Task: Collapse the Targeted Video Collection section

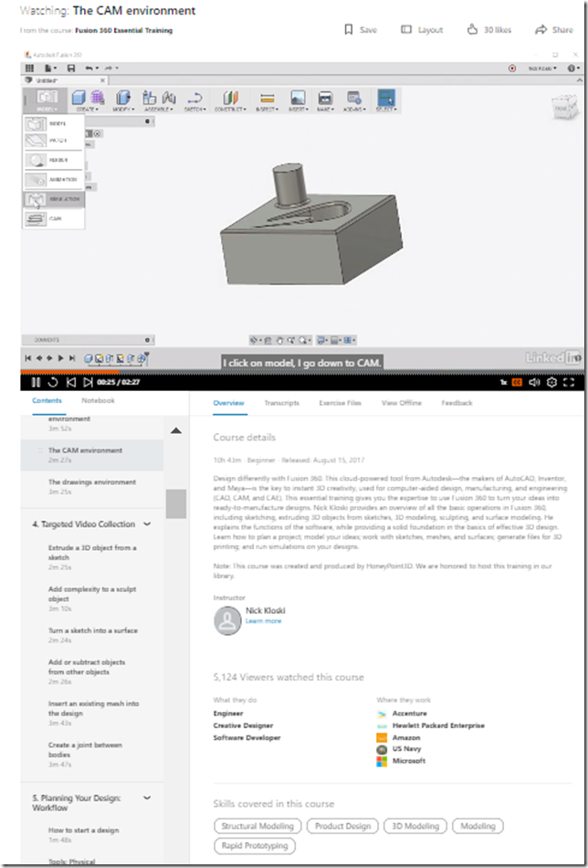Action: (147, 524)
